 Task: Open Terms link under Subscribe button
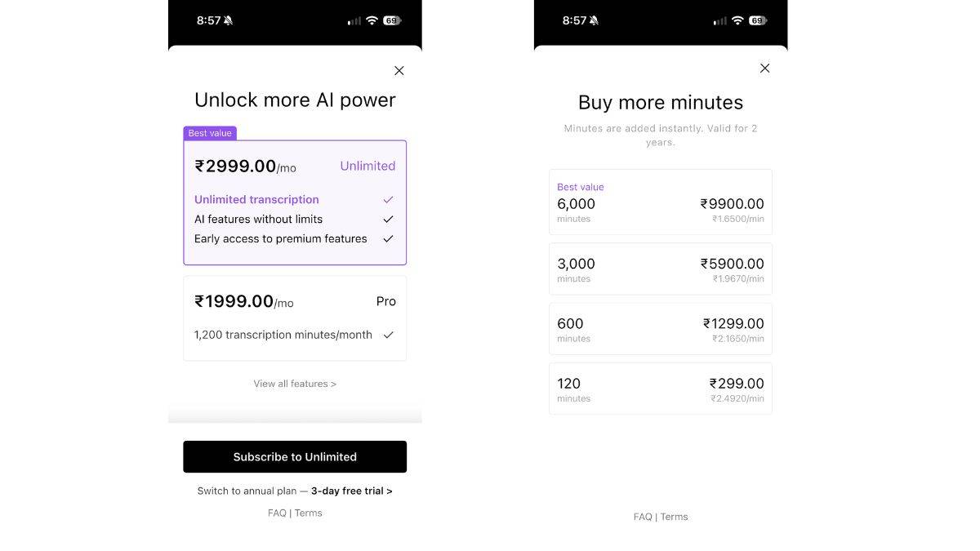309,513
